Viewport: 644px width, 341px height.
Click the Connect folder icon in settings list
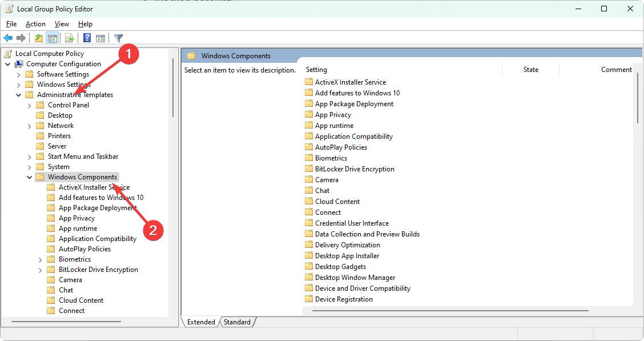tap(309, 212)
